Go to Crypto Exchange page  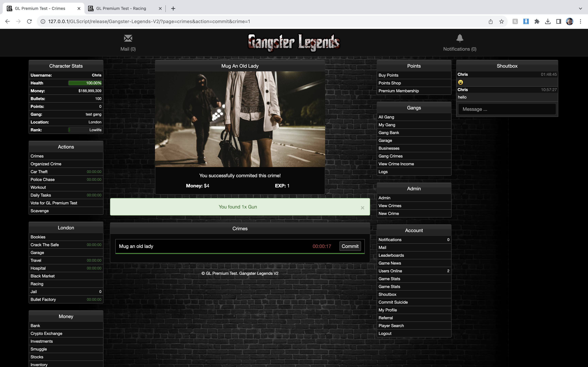[x=46, y=334]
